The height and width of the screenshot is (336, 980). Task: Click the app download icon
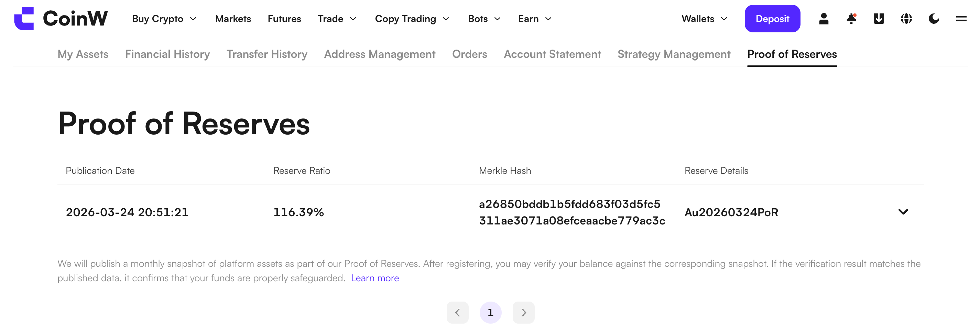click(x=879, y=18)
